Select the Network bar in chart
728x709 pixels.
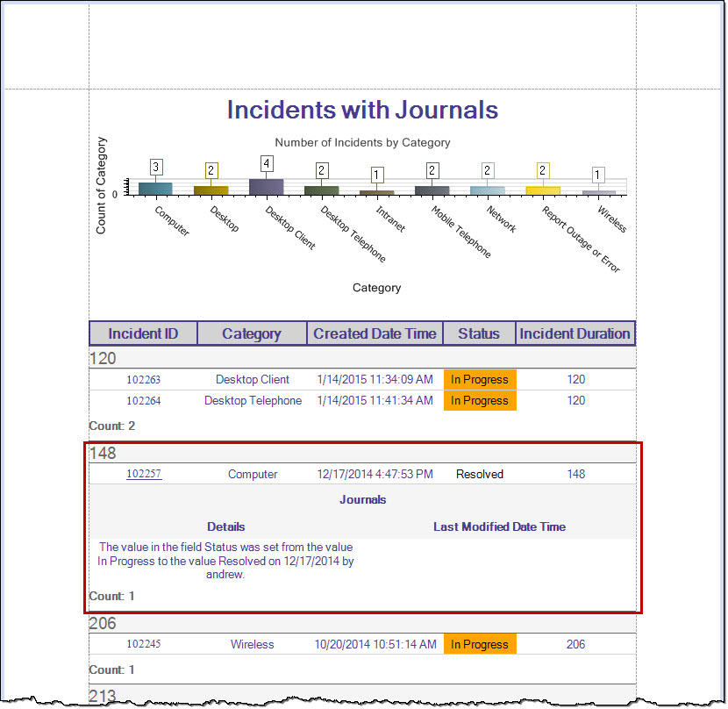coord(487,190)
